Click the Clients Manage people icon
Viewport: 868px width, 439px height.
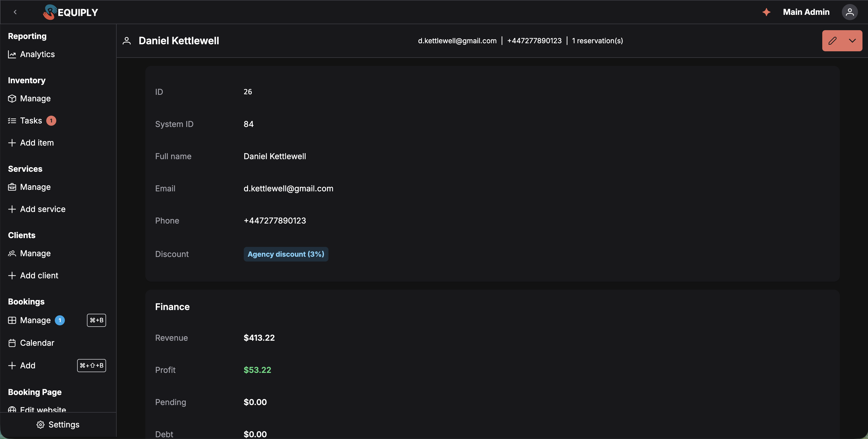pos(12,253)
